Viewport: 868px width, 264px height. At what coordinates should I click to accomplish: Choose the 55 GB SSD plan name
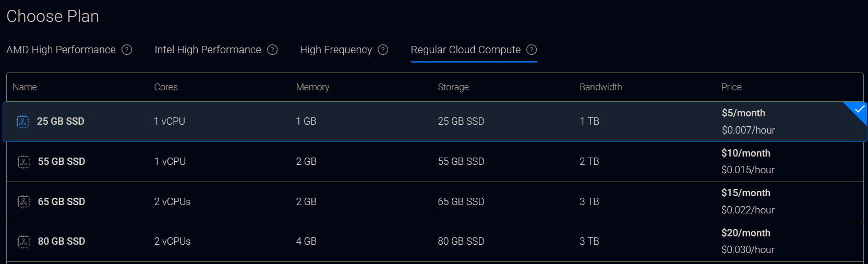62,162
